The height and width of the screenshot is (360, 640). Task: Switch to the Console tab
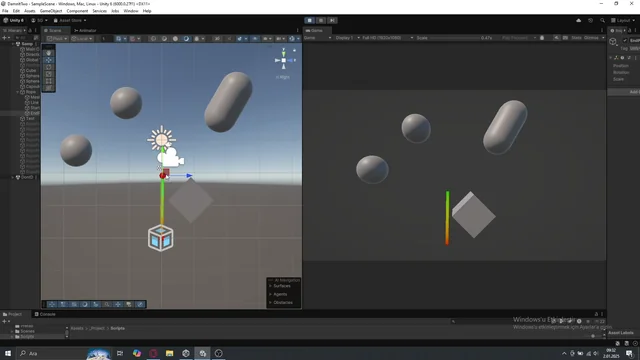click(x=45, y=314)
